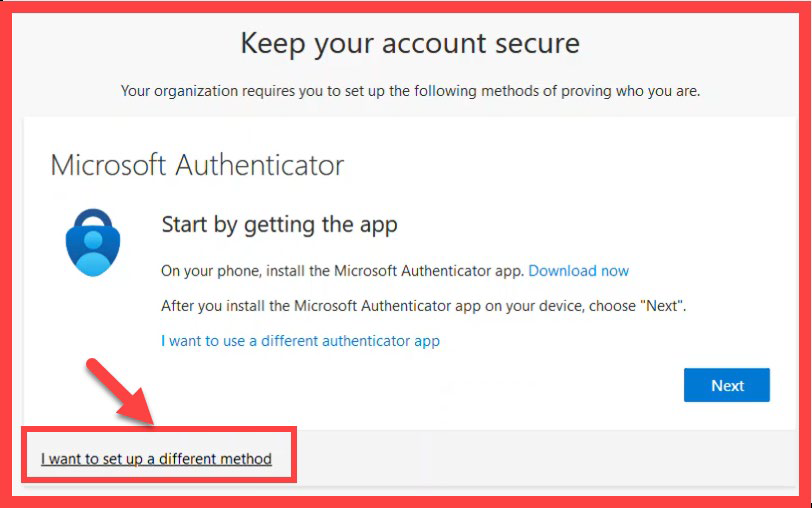Viewport: 812px width, 508px height.
Task: Click the Start by getting the app heading
Action: point(280,225)
